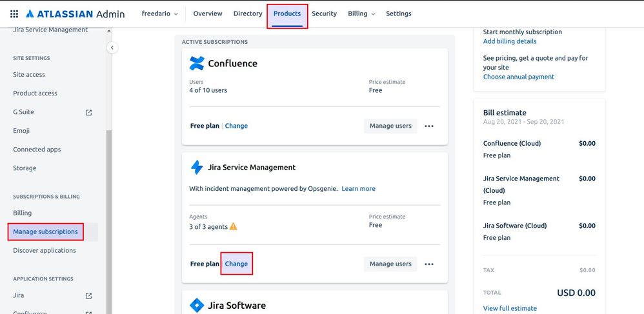Go to the Overview tab
Viewport: 644px width, 314px height.
(x=208, y=14)
